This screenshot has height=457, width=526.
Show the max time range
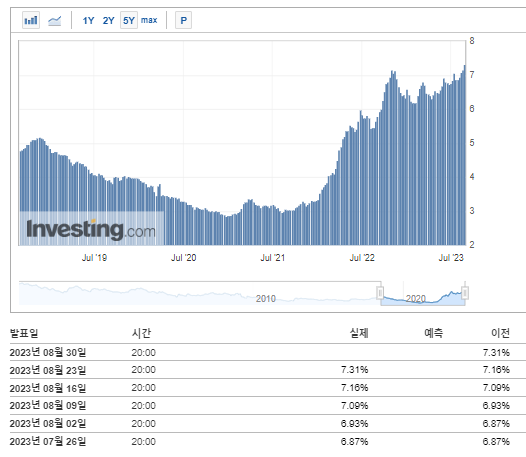pos(149,20)
